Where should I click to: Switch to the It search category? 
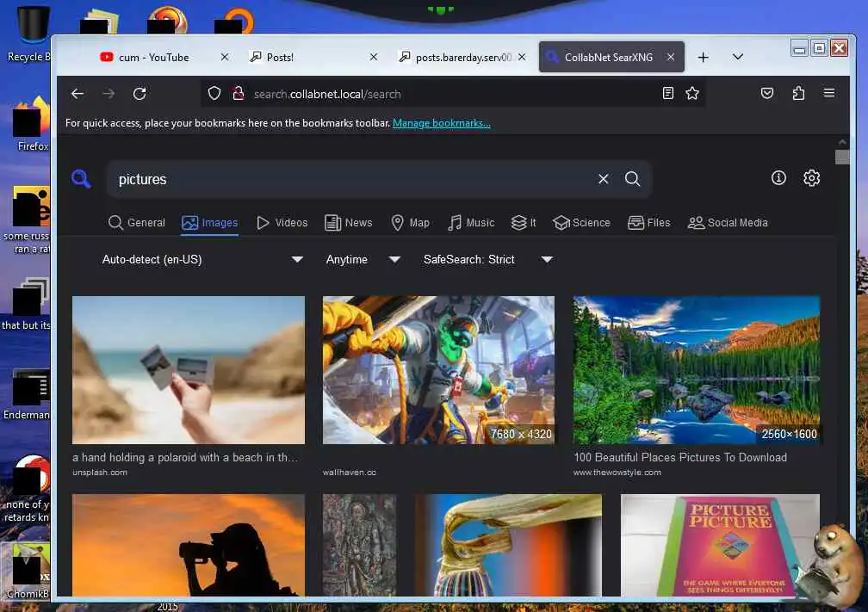[524, 222]
